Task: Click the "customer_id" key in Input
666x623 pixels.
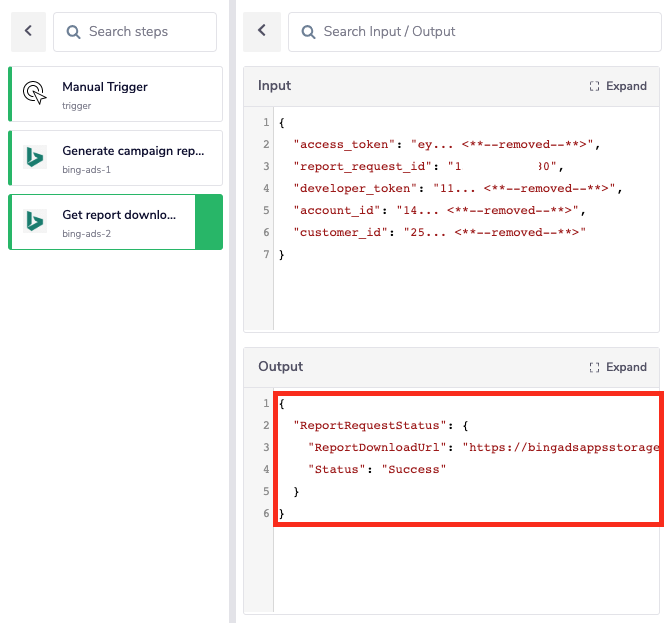Action: (341, 233)
